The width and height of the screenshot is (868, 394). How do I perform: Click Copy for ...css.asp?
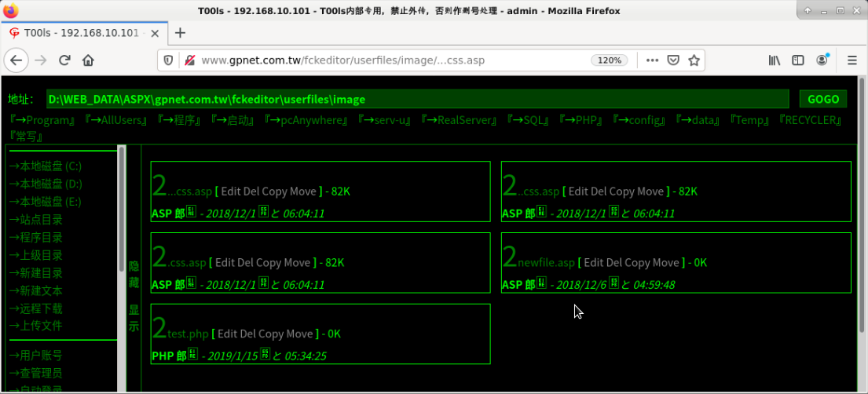tap(275, 192)
